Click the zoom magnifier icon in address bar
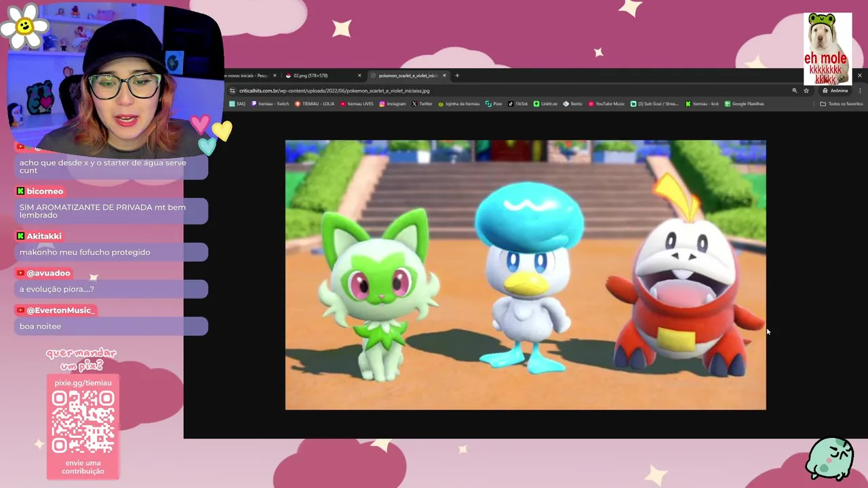This screenshot has width=868, height=488. click(795, 90)
